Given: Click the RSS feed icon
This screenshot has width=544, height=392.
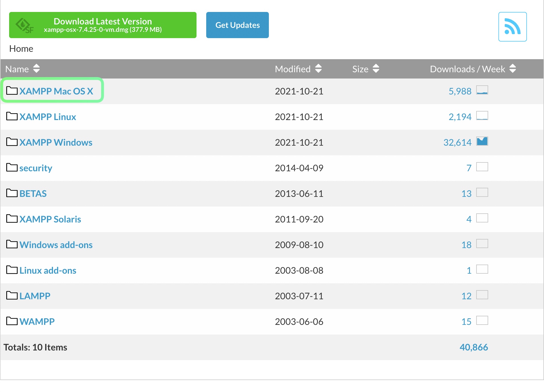Looking at the screenshot, I should [x=512, y=27].
